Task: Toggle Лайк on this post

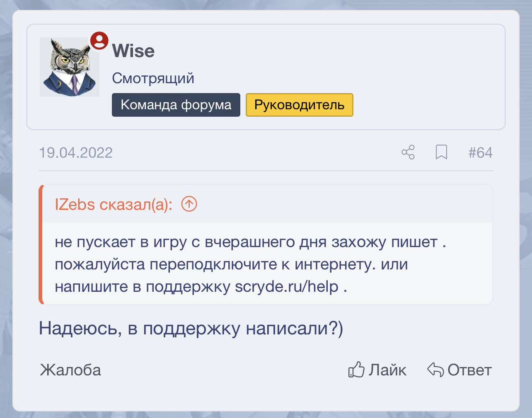Action: (387, 370)
